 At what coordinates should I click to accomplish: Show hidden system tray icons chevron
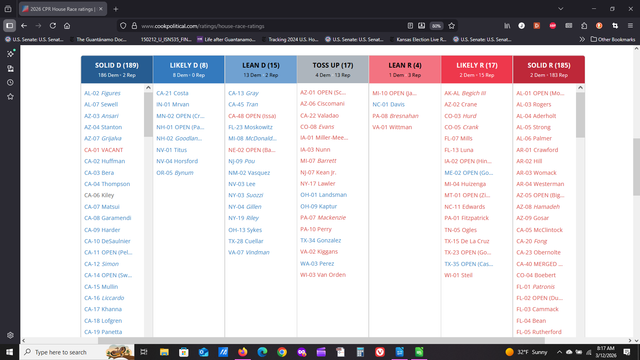click(559, 352)
